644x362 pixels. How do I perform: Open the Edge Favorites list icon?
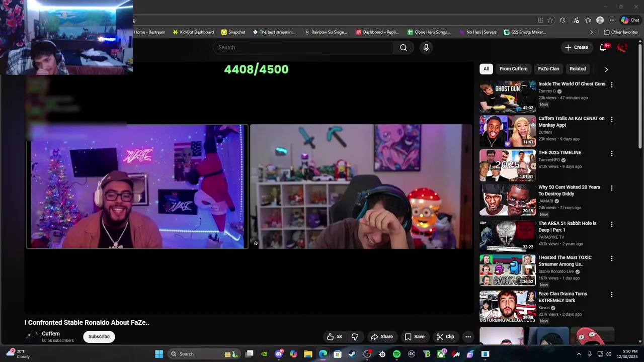pos(588,20)
